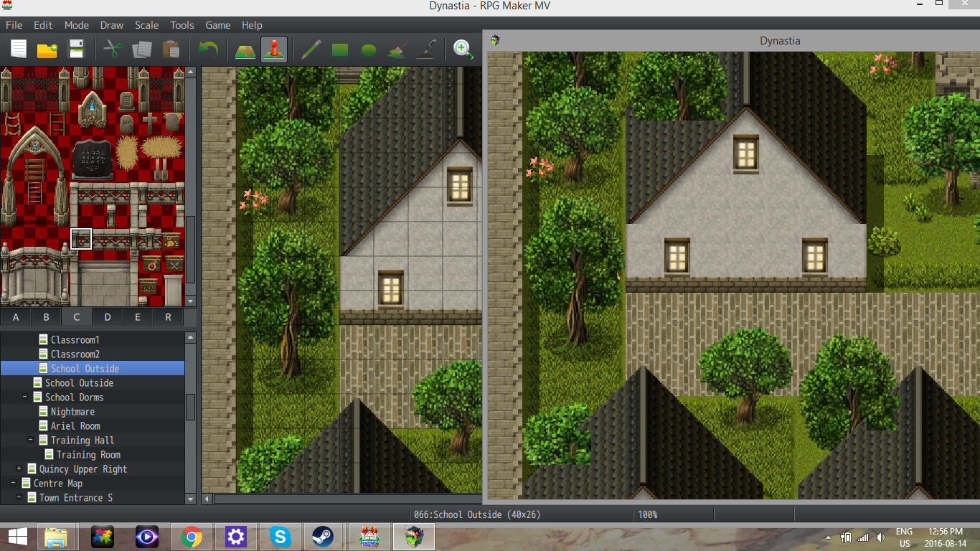980x551 pixels.
Task: Select the Pencil drawing tool
Action: [311, 50]
